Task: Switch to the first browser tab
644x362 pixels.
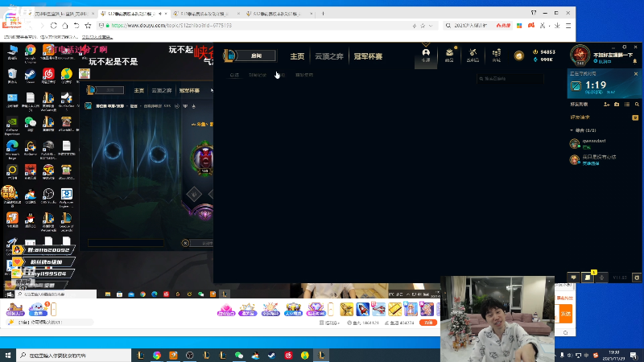Action: pos(62,14)
